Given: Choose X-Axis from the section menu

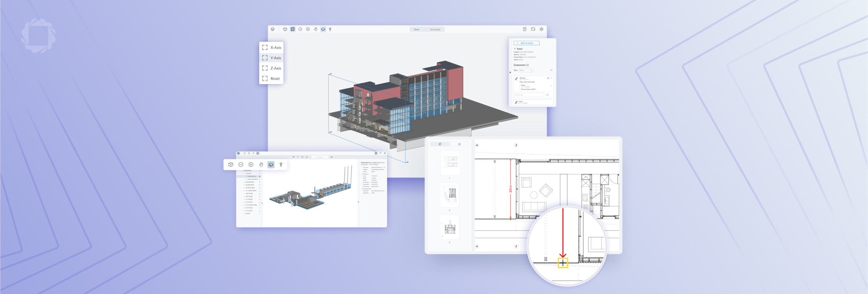Looking at the screenshot, I should point(271,47).
